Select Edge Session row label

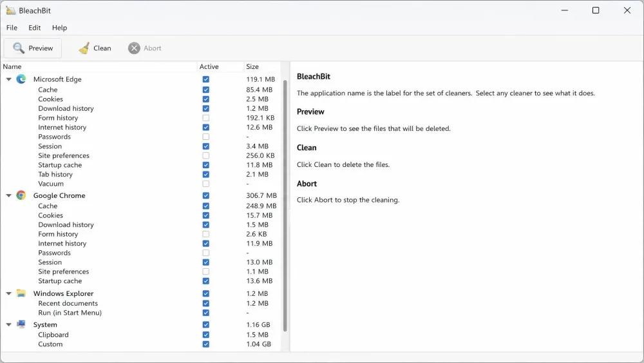pyautogui.click(x=50, y=146)
